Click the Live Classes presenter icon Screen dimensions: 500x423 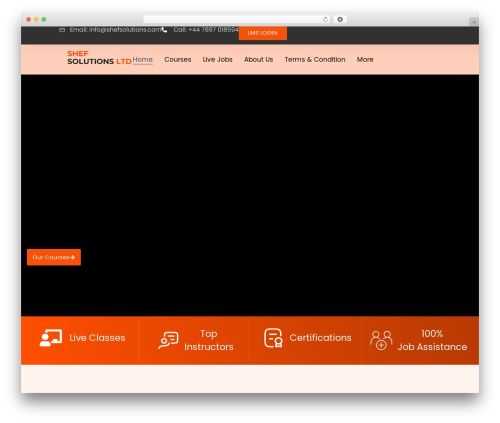point(51,338)
